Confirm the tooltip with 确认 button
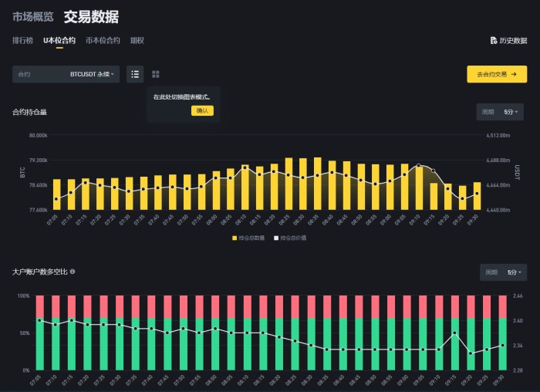Viewport: 540px width, 392px height. tap(202, 110)
